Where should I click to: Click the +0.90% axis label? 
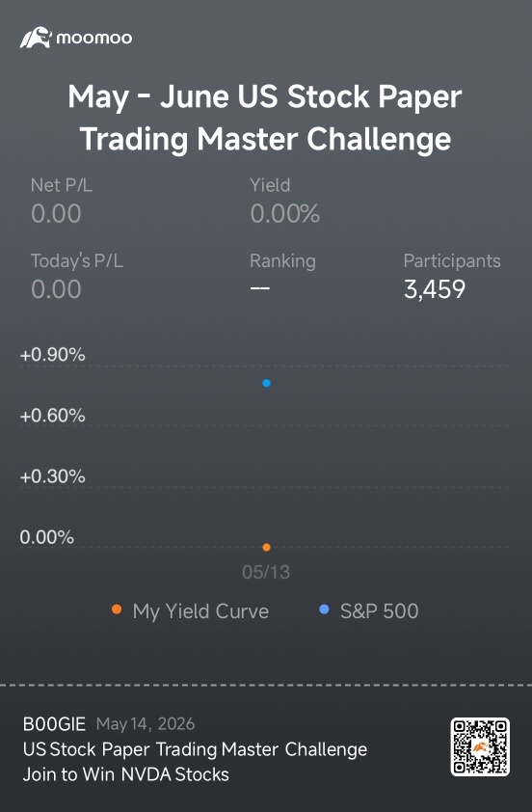pos(52,355)
